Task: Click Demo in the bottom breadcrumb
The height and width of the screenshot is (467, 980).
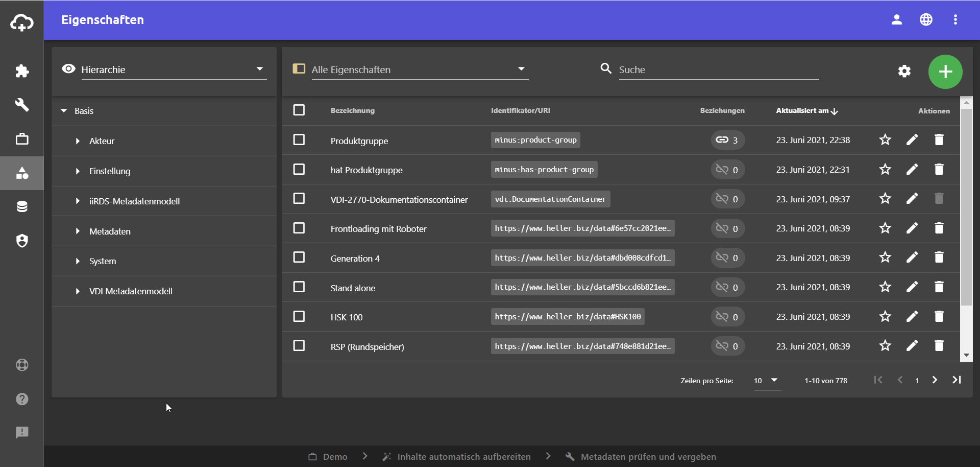Action: (x=328, y=457)
